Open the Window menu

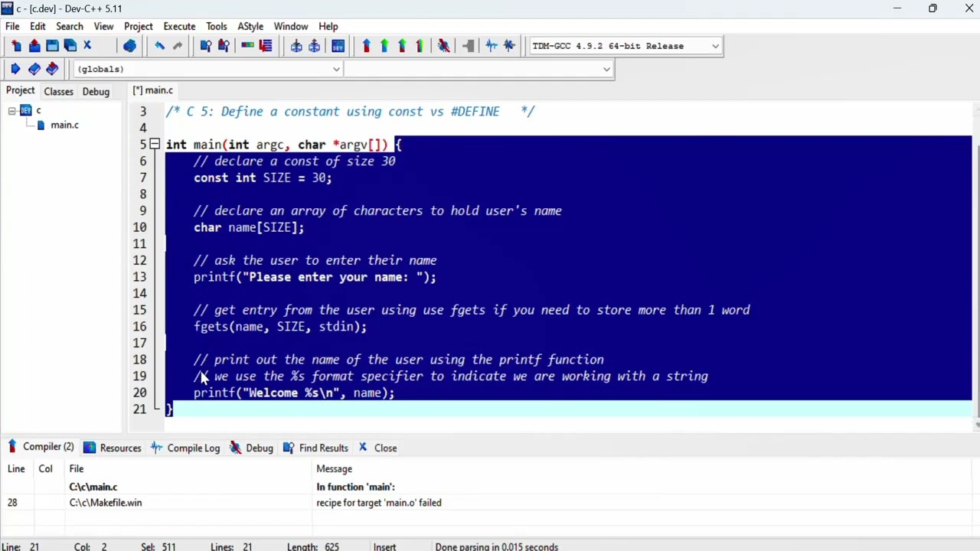pos(291,26)
